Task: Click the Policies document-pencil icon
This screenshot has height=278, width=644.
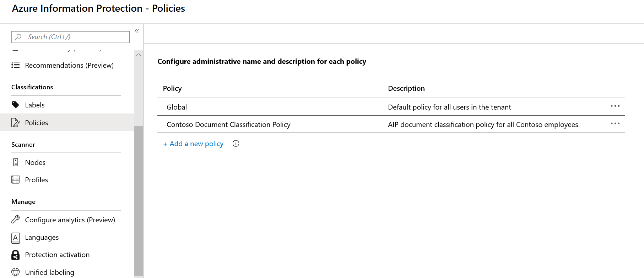Action: coord(15,123)
